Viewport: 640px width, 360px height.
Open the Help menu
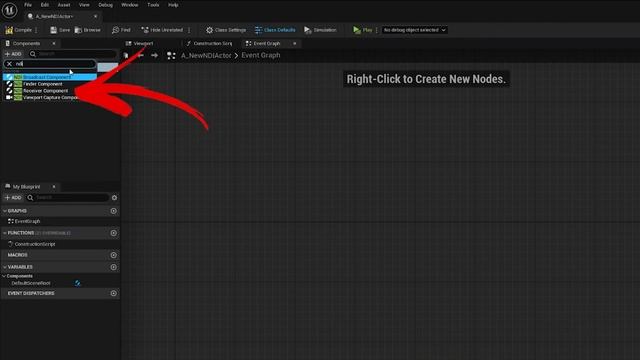point(173,5)
